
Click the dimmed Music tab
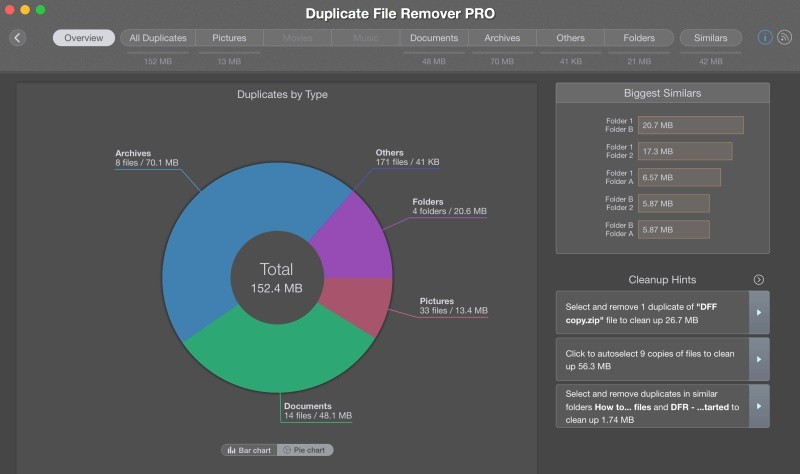366,38
